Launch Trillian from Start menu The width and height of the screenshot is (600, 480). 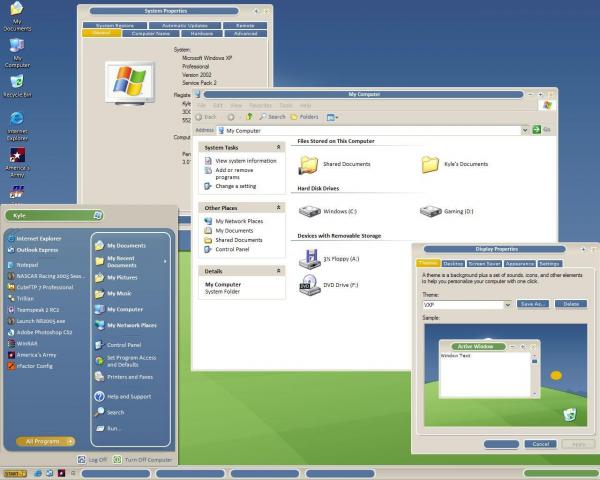point(21,299)
